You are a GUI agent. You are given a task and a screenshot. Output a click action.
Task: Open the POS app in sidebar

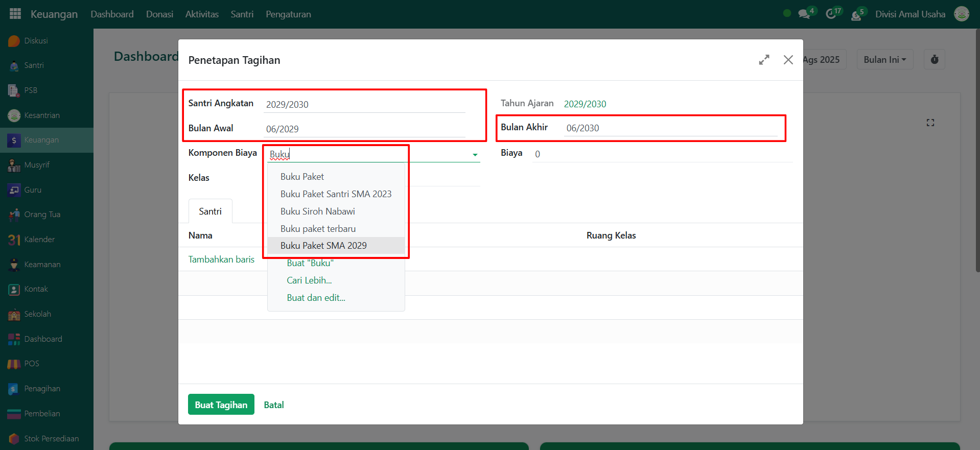(x=14, y=364)
